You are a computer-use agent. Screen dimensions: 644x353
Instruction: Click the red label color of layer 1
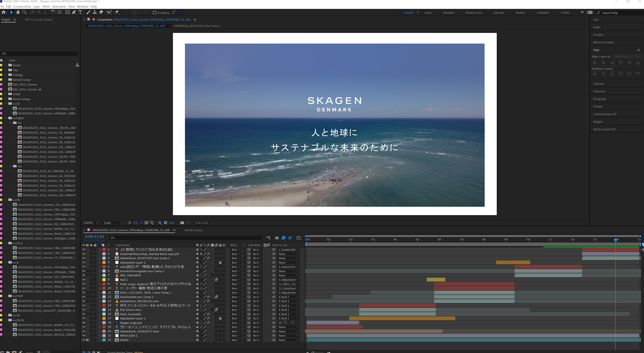tap(104, 250)
